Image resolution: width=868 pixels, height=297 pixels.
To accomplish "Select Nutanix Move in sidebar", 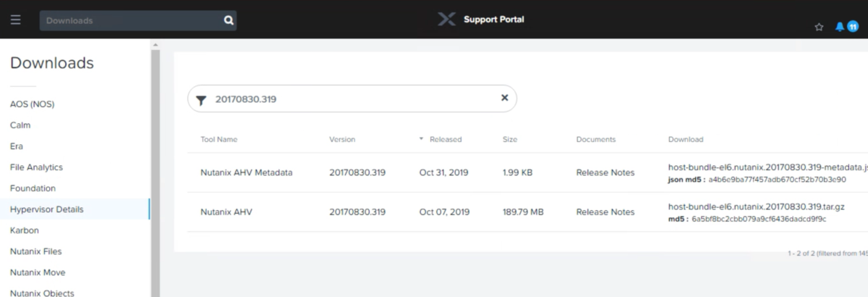I will (38, 272).
